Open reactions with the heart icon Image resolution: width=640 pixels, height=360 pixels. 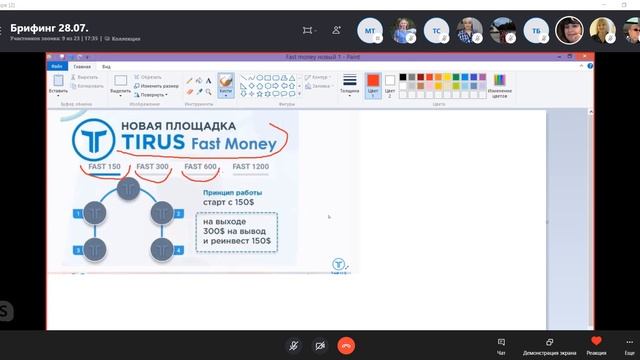596,346
